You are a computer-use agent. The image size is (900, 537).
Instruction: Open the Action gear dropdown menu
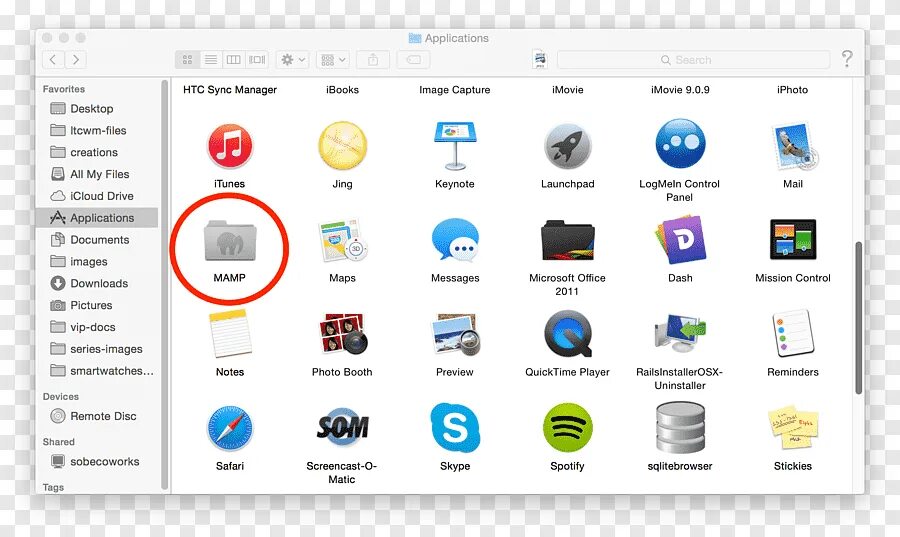[293, 60]
